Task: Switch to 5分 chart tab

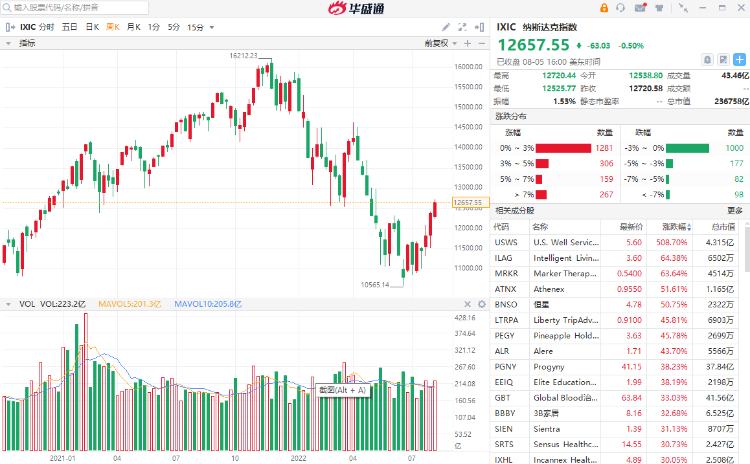Action: [173, 27]
